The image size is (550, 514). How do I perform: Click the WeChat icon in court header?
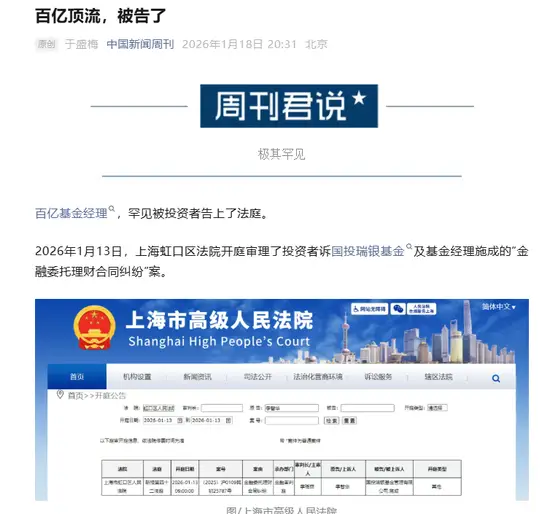(x=398, y=309)
